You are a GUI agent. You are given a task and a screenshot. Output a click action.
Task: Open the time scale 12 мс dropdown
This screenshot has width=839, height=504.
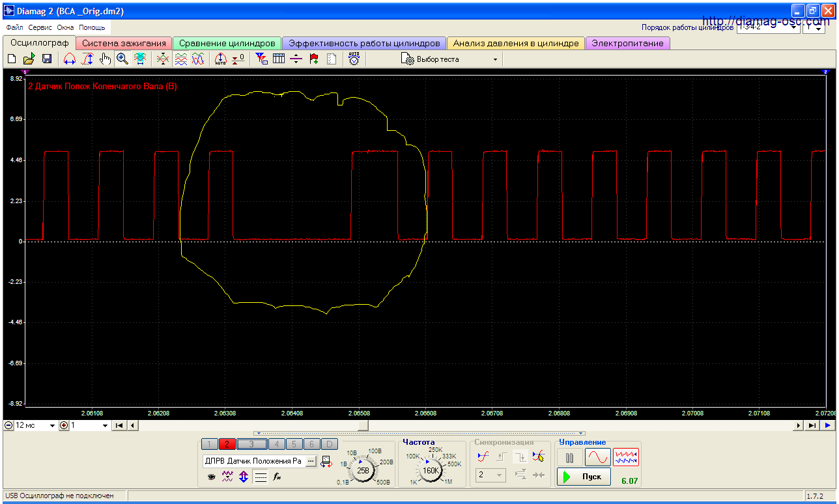36,426
